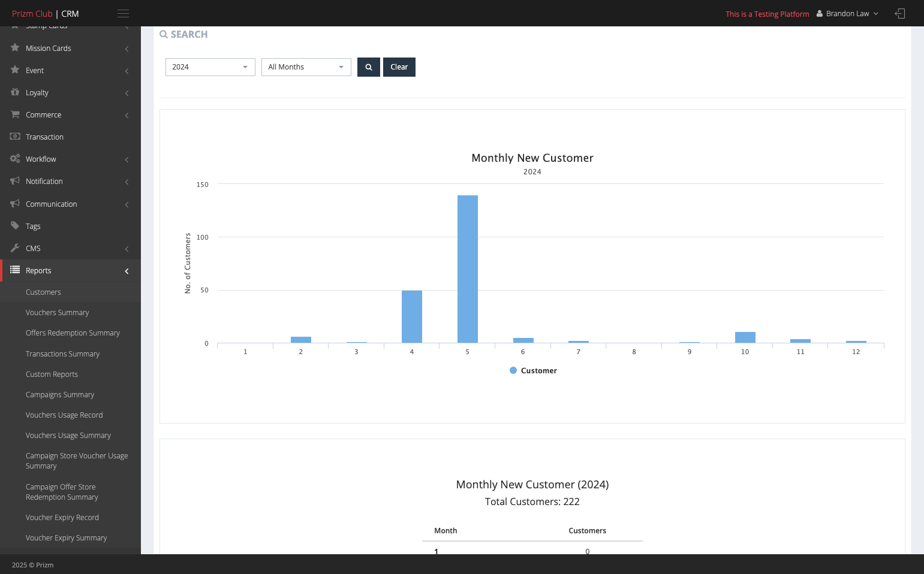Click the Loyalty gift icon
This screenshot has width=924, height=574.
click(15, 92)
